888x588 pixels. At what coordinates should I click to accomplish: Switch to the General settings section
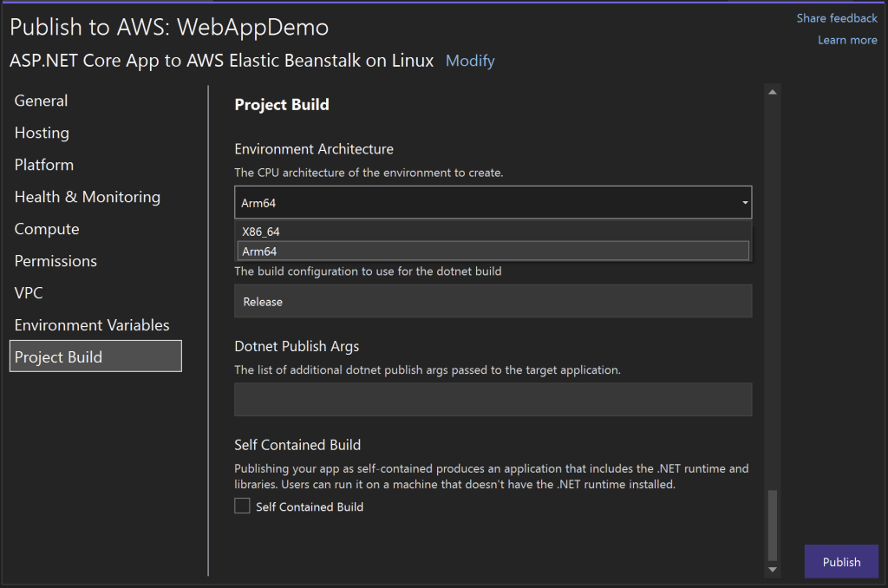(41, 101)
